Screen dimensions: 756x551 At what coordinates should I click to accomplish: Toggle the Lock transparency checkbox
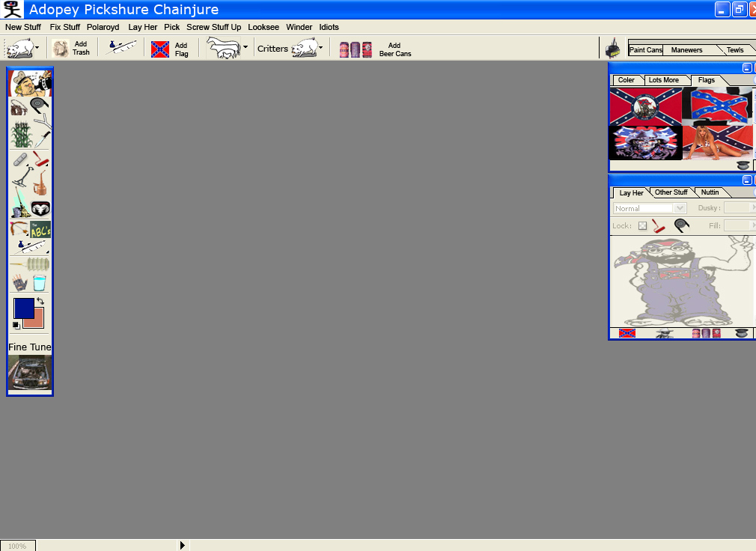click(642, 225)
